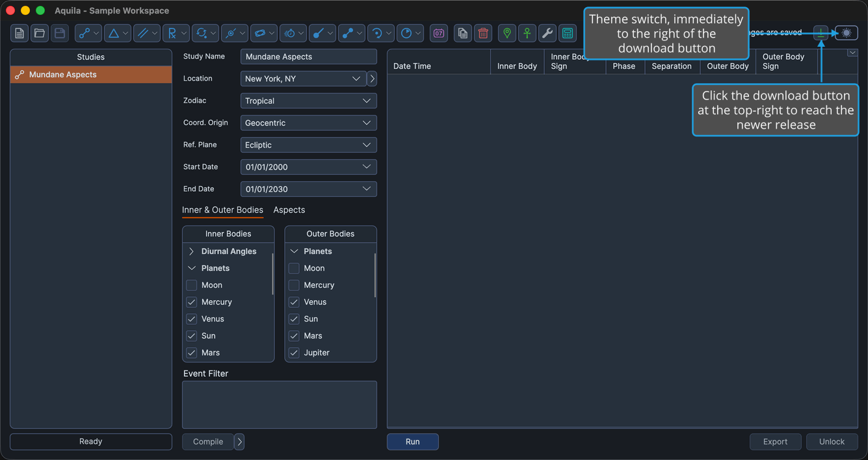Collapse Planets group in Inner Bodies
The image size is (868, 460).
pos(191,268)
